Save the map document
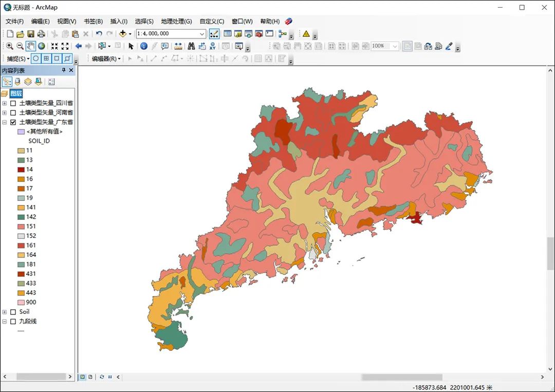 click(x=31, y=34)
